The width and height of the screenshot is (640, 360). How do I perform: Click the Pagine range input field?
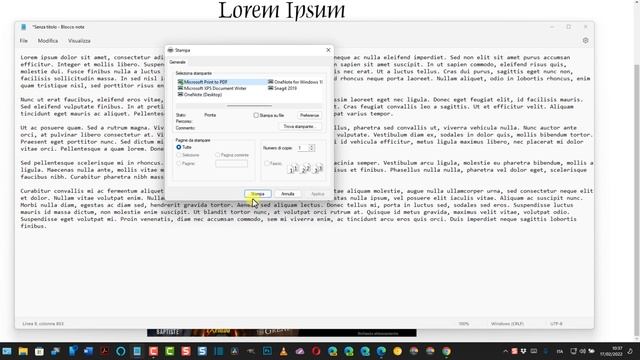tap(231, 163)
